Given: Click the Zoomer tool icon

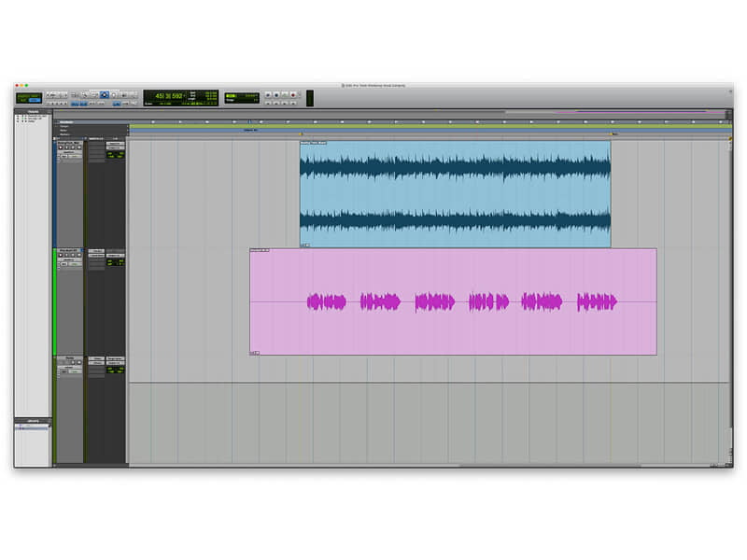Looking at the screenshot, I should [x=84, y=95].
